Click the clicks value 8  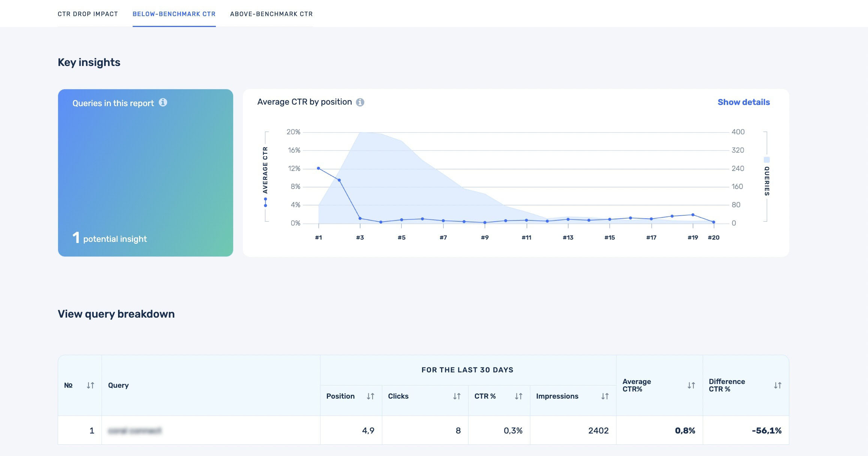click(x=458, y=430)
